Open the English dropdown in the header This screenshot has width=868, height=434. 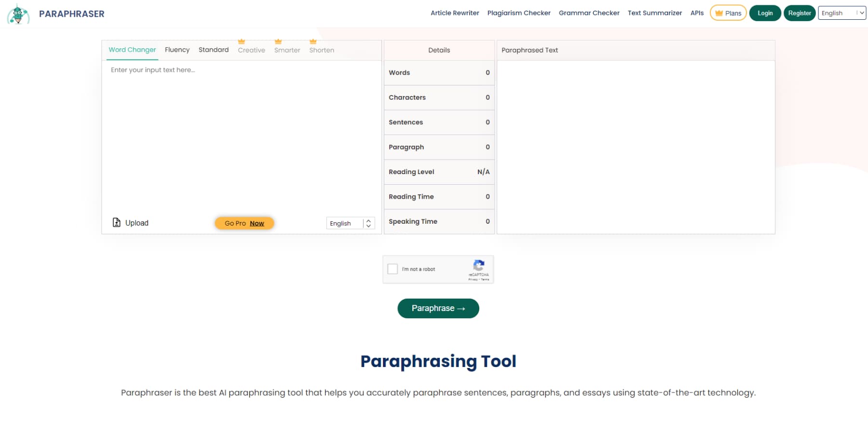tap(841, 13)
